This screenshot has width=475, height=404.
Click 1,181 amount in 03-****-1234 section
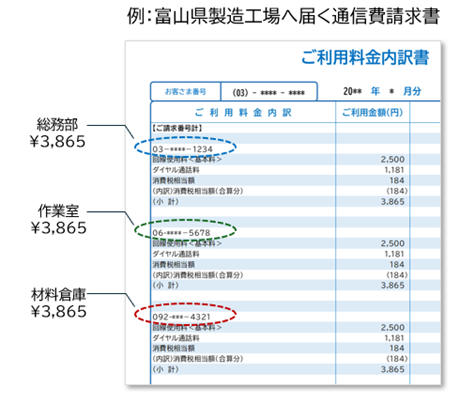(394, 170)
